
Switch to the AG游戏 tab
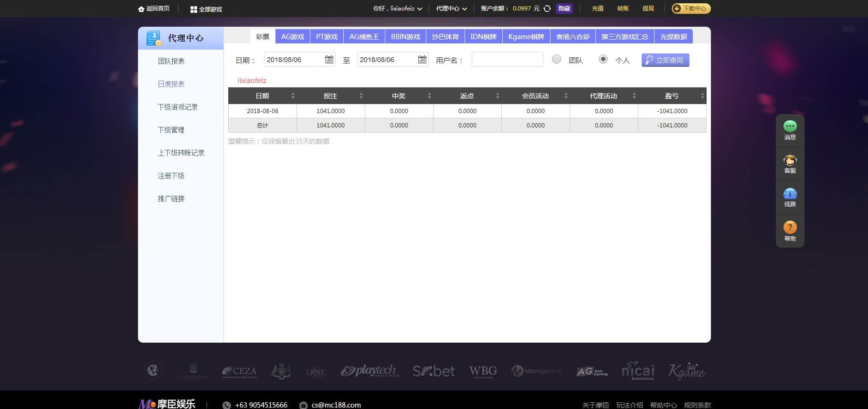(293, 37)
